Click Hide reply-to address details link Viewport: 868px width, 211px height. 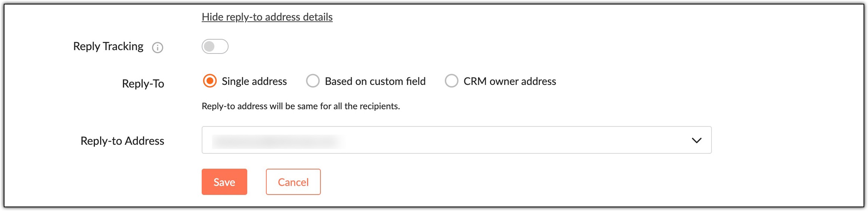(x=267, y=17)
